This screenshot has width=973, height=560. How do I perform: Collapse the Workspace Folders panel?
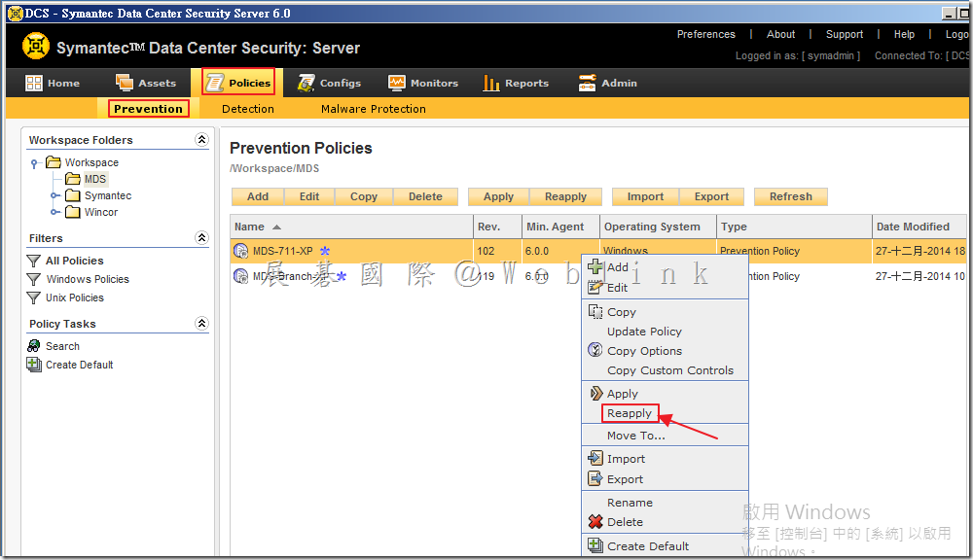pos(201,139)
